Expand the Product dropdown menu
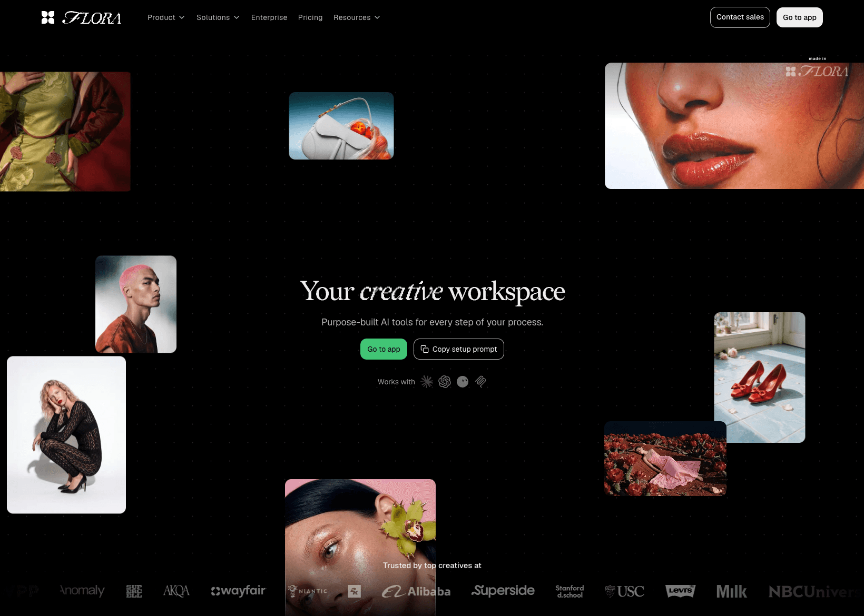Image resolution: width=864 pixels, height=616 pixels. tap(166, 17)
